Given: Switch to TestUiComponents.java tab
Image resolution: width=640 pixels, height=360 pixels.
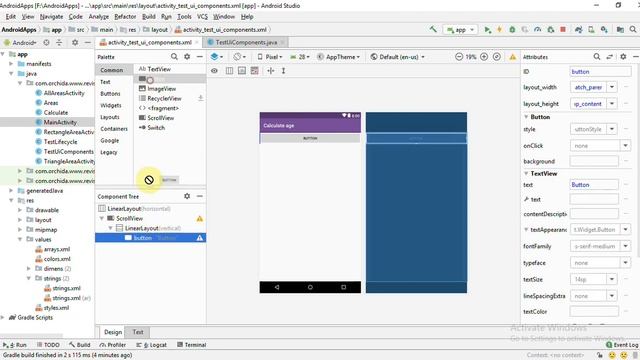Looking at the screenshot, I should (x=247, y=42).
